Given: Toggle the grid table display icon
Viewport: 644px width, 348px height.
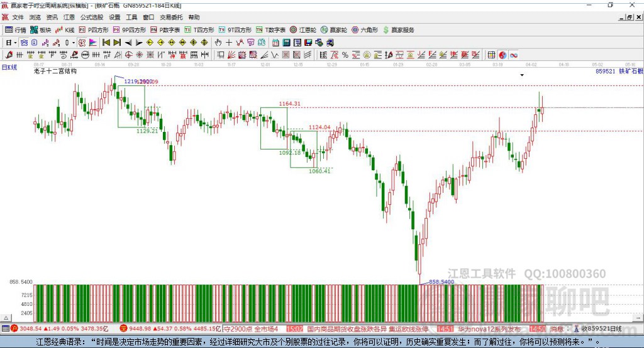Looking at the screenshot, I should [x=491, y=55].
